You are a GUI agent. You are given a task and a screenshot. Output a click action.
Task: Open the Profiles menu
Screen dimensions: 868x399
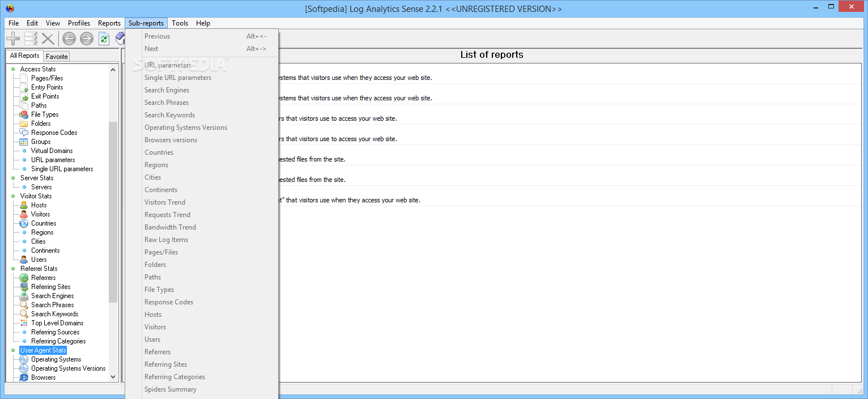(x=79, y=23)
